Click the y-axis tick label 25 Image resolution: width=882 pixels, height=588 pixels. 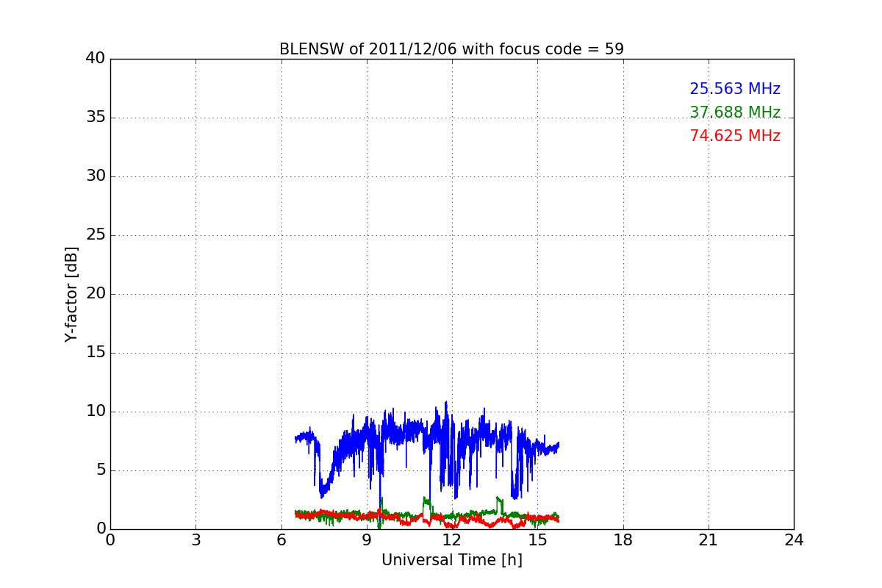coord(96,235)
